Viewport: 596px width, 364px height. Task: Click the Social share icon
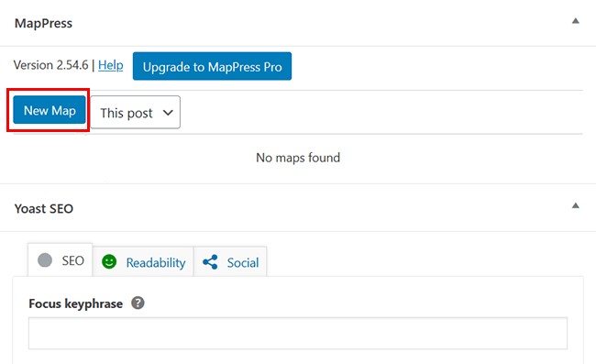click(210, 262)
